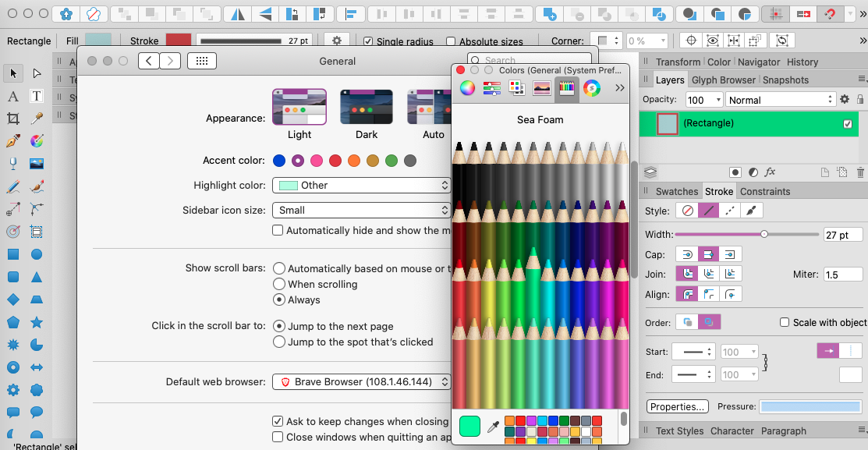Select the Node tool

(x=37, y=73)
